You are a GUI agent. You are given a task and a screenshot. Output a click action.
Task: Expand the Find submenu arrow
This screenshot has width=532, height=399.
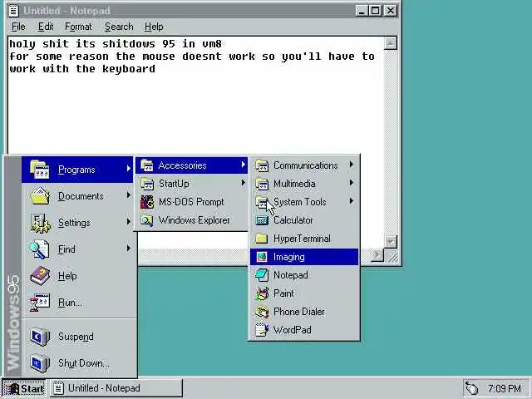[129, 249]
